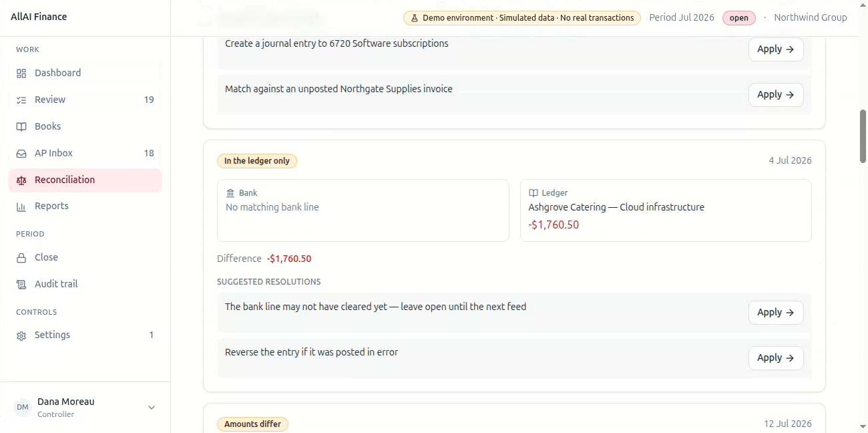The width and height of the screenshot is (868, 433).
Task: Click the Reconciliation scales icon
Action: 21,180
